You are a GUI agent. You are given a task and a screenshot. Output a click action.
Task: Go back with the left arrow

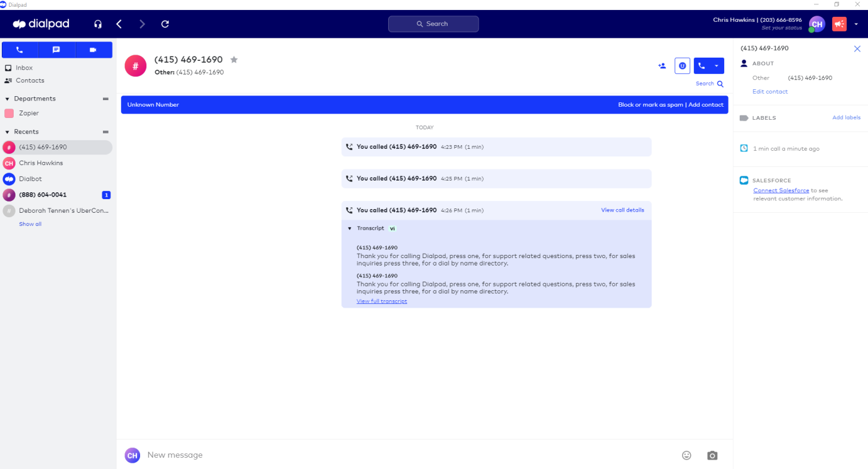(x=119, y=24)
